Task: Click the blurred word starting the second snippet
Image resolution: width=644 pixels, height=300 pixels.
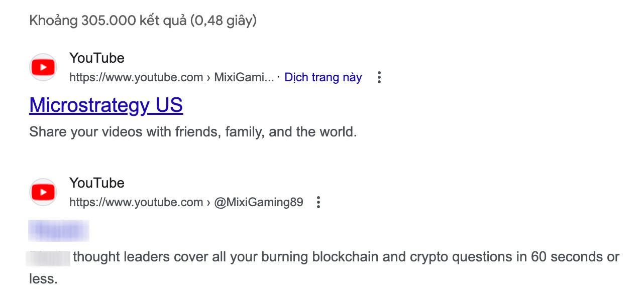Action: point(49,257)
